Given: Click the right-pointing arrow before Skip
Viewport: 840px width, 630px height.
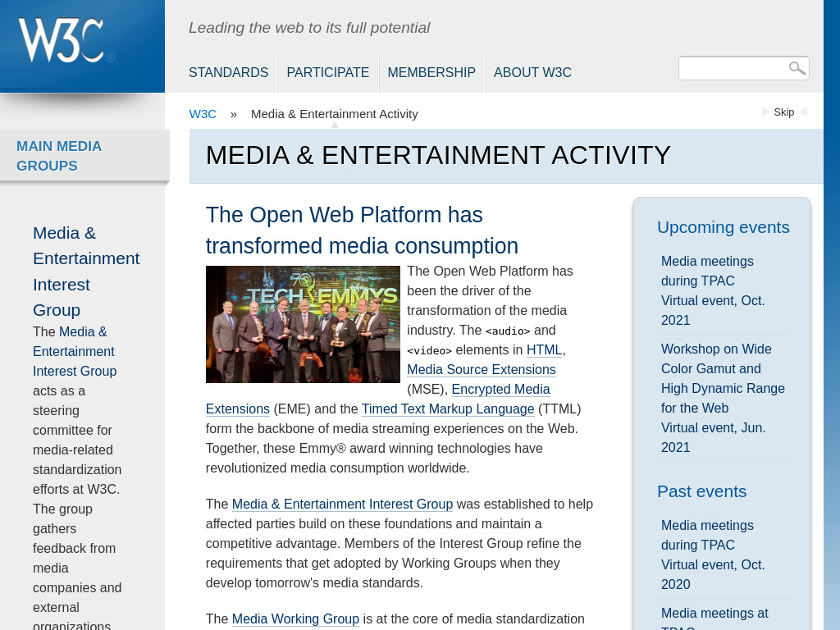Looking at the screenshot, I should (765, 112).
